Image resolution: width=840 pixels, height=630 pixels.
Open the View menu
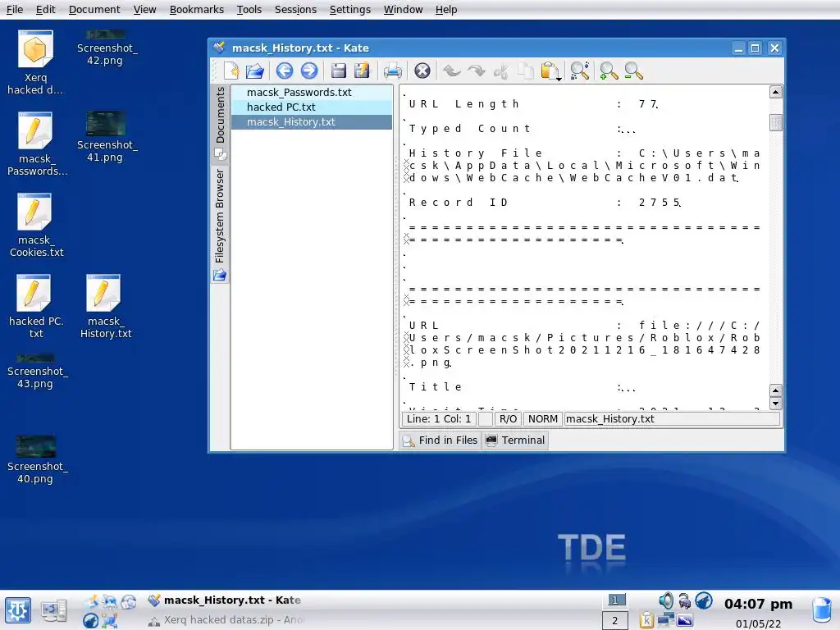click(x=144, y=10)
